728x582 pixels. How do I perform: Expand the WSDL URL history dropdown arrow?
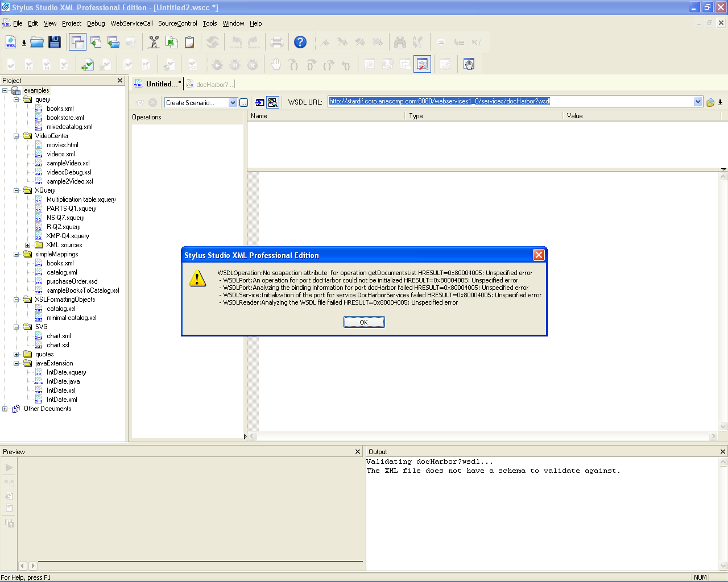[x=698, y=102]
